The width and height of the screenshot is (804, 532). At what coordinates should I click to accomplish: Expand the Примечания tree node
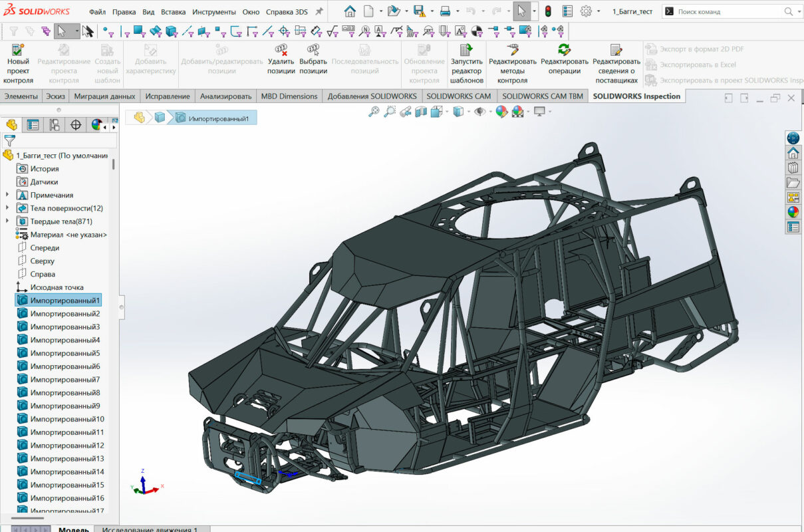[7, 195]
